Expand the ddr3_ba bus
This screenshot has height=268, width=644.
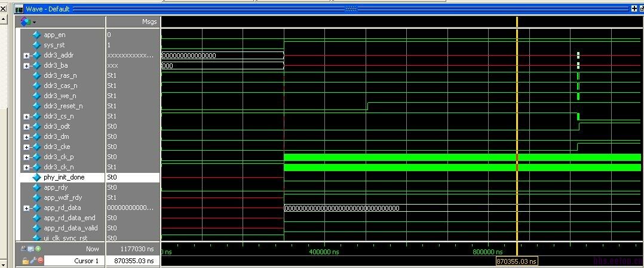point(26,66)
